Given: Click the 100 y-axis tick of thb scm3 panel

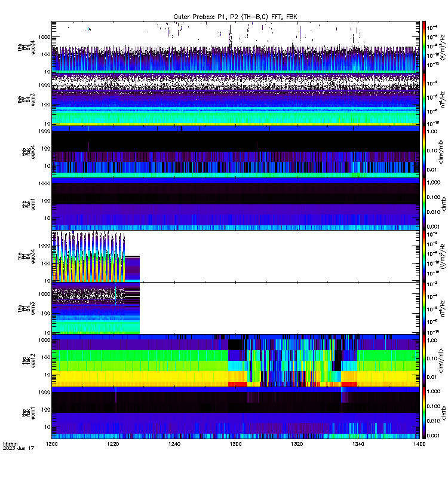Looking at the screenshot, I should coord(47,105).
